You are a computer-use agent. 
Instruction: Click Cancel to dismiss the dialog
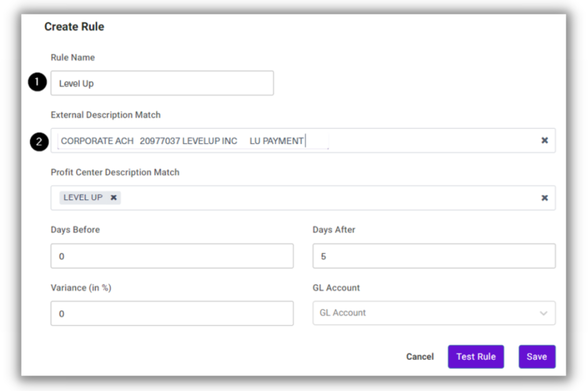(420, 356)
